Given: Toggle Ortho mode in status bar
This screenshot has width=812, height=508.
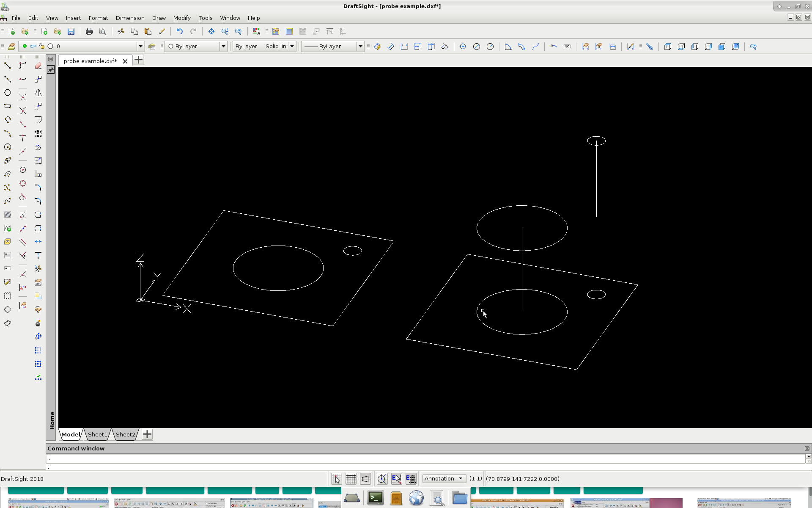Looking at the screenshot, I should click(365, 479).
